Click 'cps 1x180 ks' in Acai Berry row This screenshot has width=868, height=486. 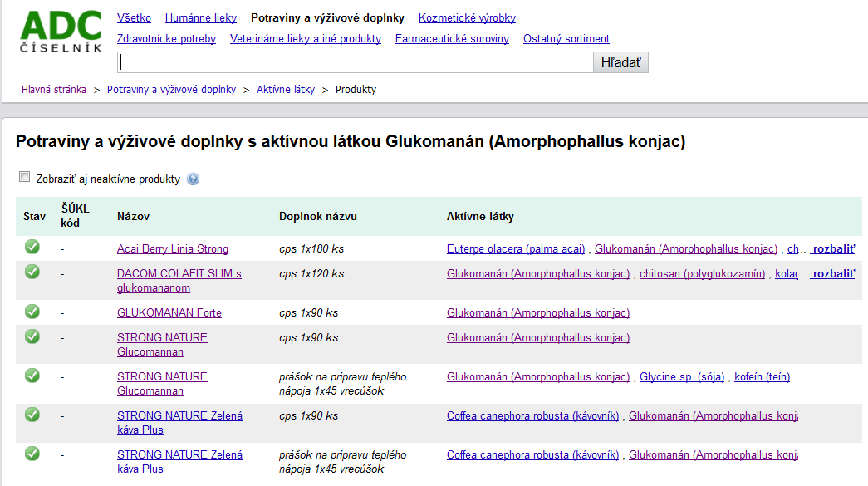click(311, 249)
